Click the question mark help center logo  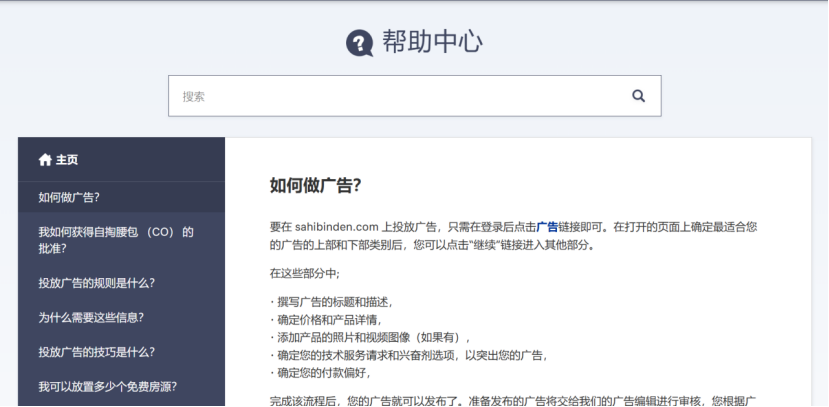tap(359, 43)
